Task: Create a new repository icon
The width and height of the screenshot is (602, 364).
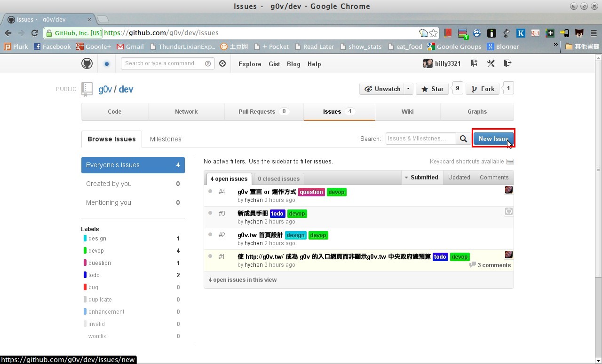Action: pyautogui.click(x=474, y=63)
